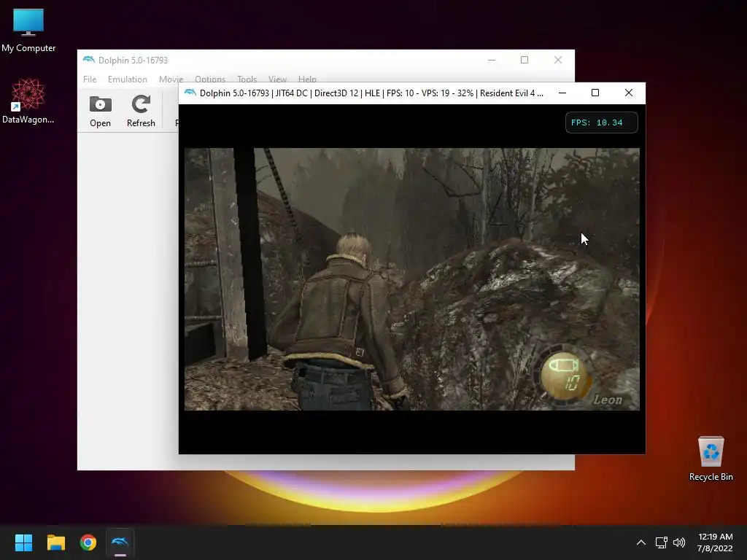The width and height of the screenshot is (747, 560).
Task: Minimize the Resident Evil 4 game window
Action: coord(562,93)
